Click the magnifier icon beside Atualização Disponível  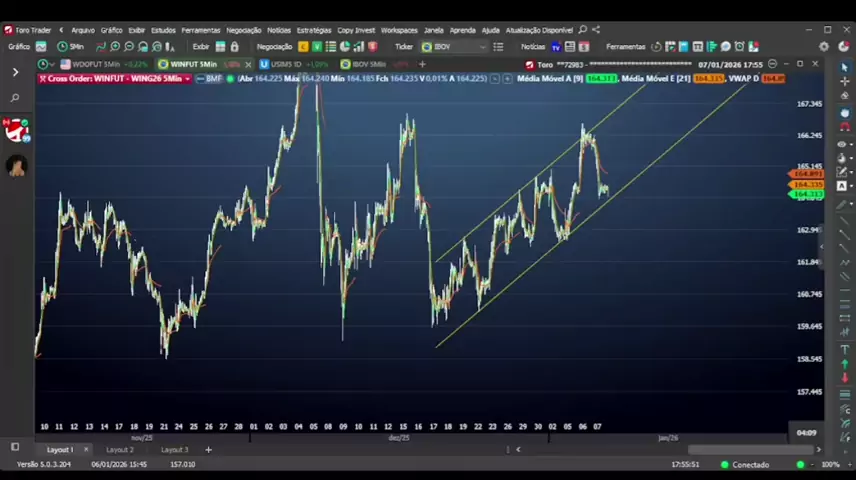(x=583, y=30)
